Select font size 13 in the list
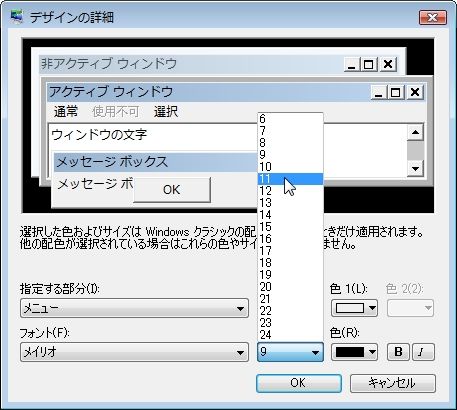Image resolution: width=457 pixels, height=410 pixels. (x=290, y=203)
